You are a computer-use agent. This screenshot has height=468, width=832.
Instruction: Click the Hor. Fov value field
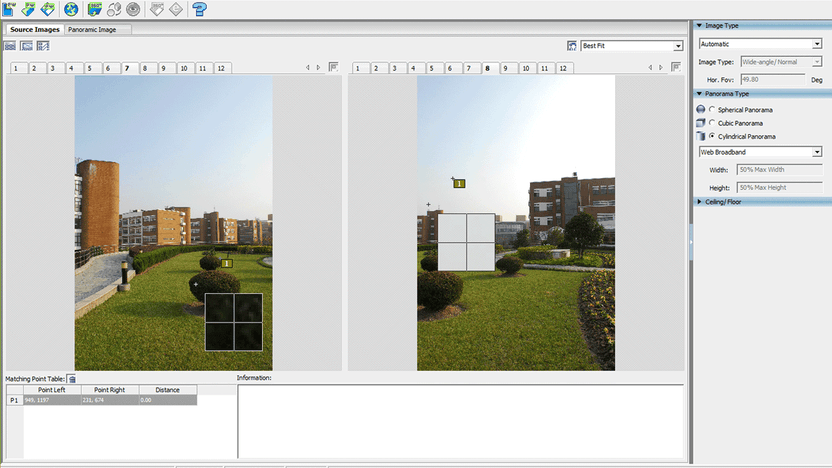tap(773, 80)
